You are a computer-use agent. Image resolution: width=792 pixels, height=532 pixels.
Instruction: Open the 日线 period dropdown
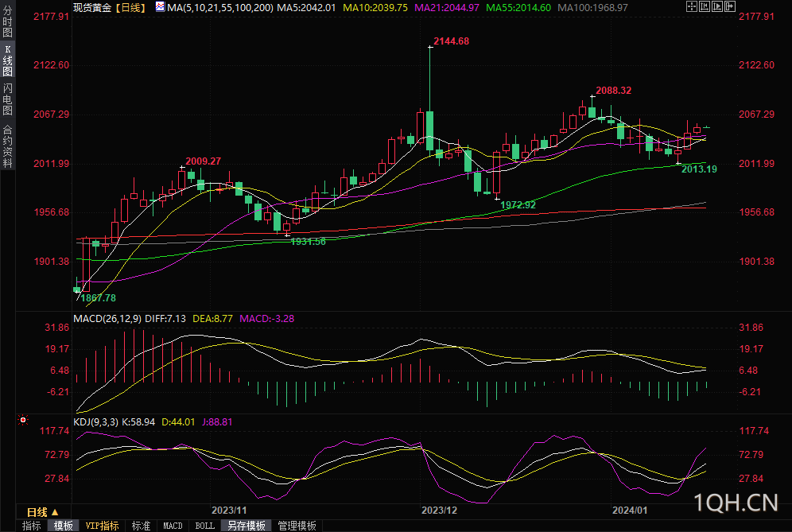click(42, 512)
